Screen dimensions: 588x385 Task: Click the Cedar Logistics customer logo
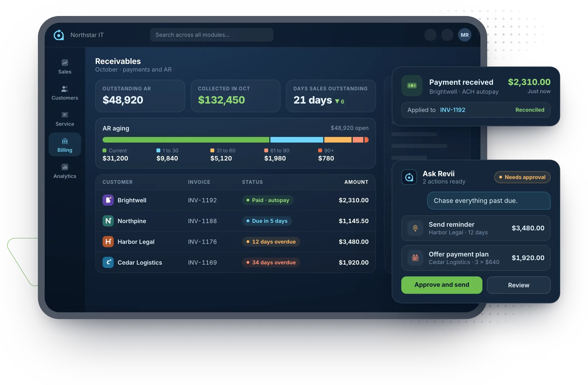(108, 262)
